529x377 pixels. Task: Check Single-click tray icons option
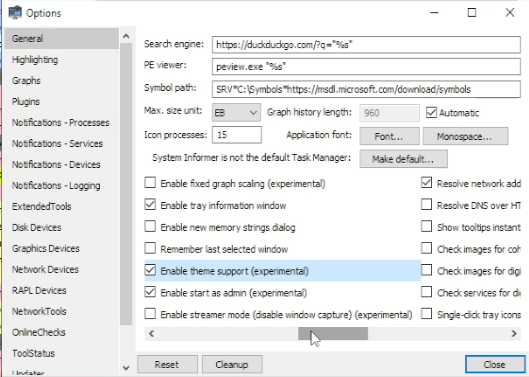(426, 314)
